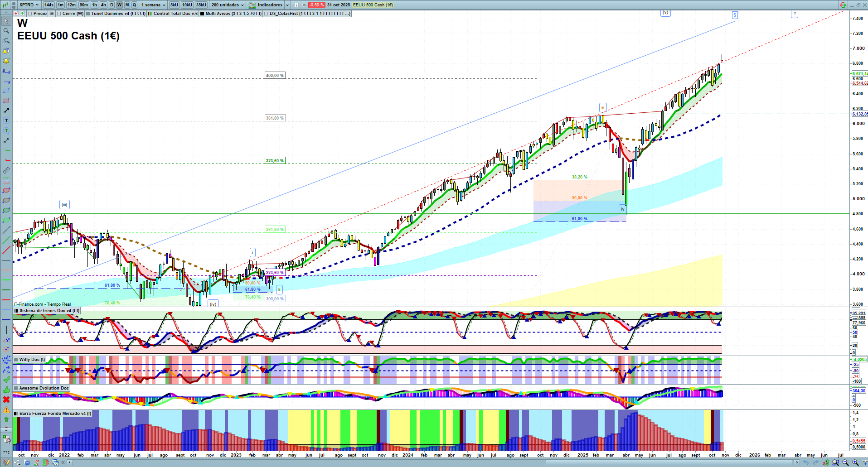
Task: Toggle the Willy Doc indicator box
Action: (x=16, y=360)
